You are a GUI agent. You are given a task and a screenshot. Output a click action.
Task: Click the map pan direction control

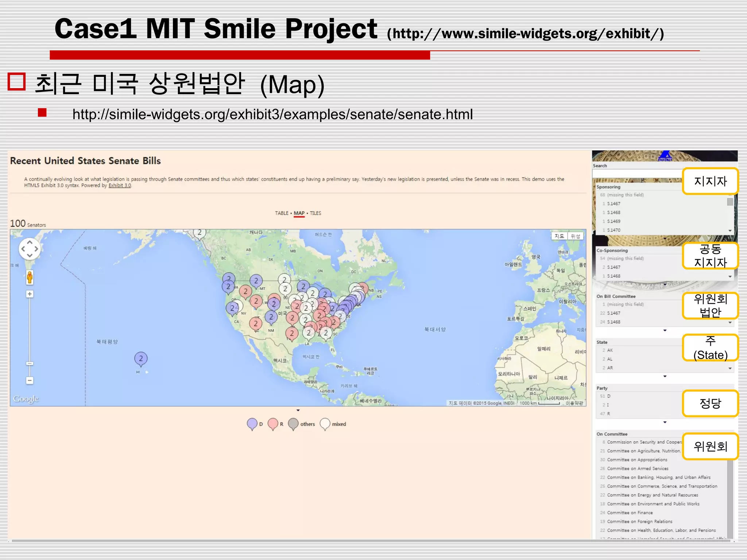point(30,249)
